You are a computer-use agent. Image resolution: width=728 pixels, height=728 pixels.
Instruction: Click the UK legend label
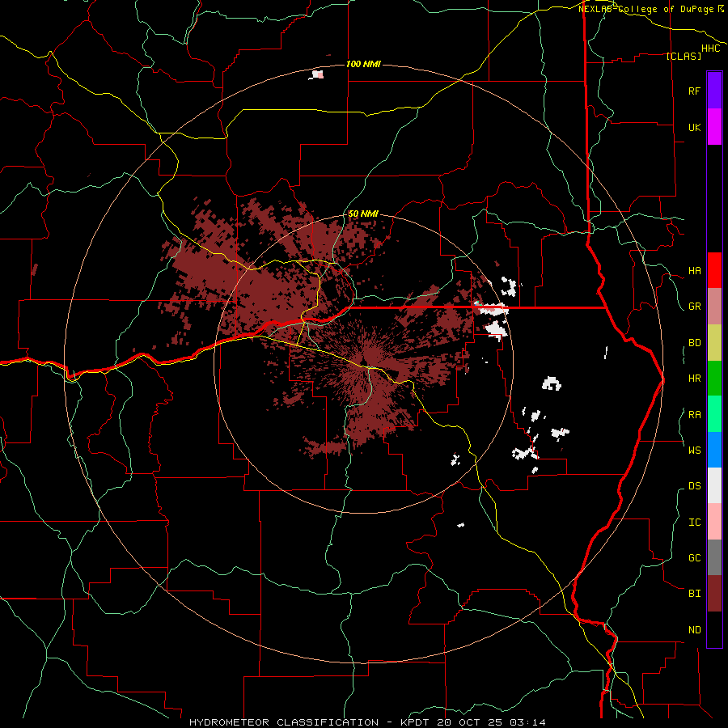pos(694,127)
